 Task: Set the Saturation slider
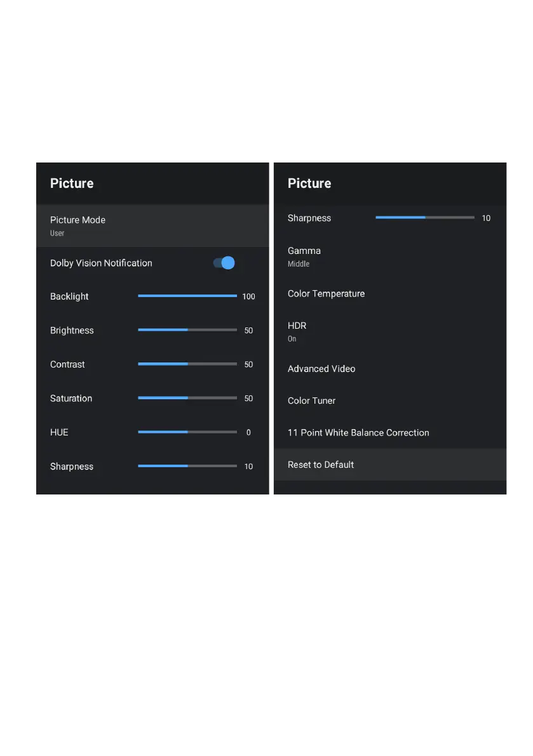click(x=187, y=398)
